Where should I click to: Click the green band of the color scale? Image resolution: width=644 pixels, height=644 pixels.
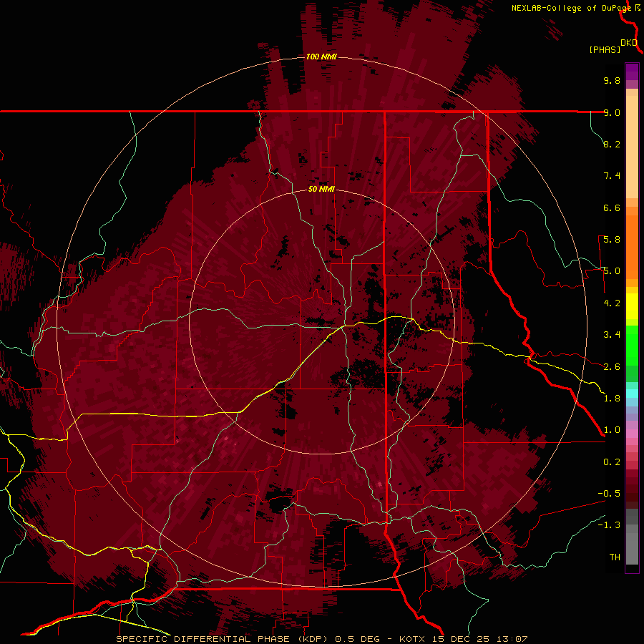click(632, 346)
